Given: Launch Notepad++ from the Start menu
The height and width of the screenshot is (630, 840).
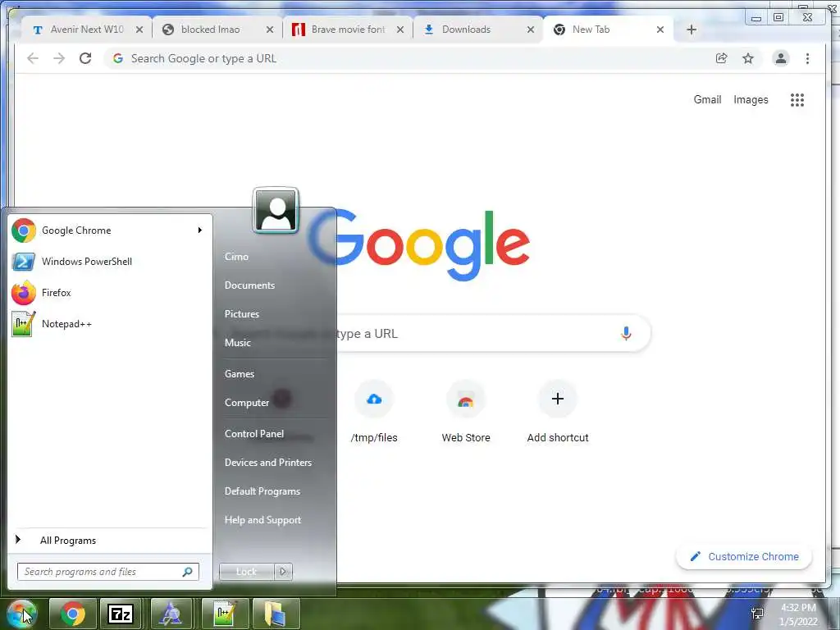Looking at the screenshot, I should [x=107, y=323].
